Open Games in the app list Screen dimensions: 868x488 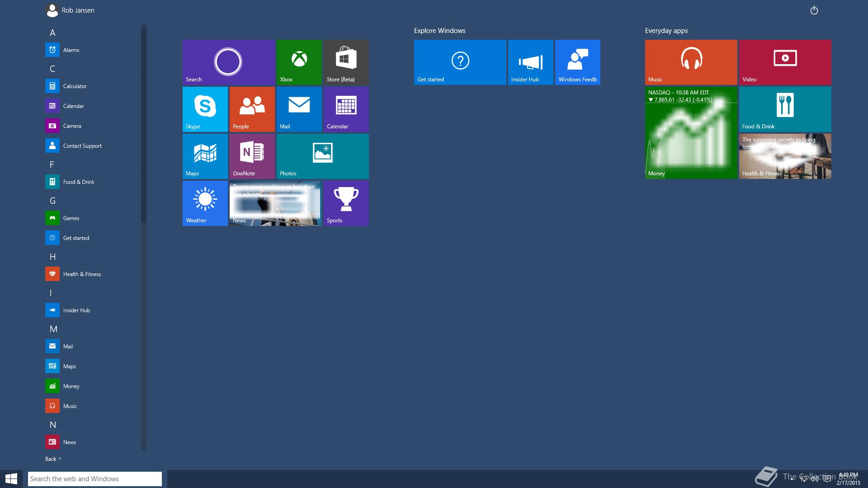(x=92, y=218)
